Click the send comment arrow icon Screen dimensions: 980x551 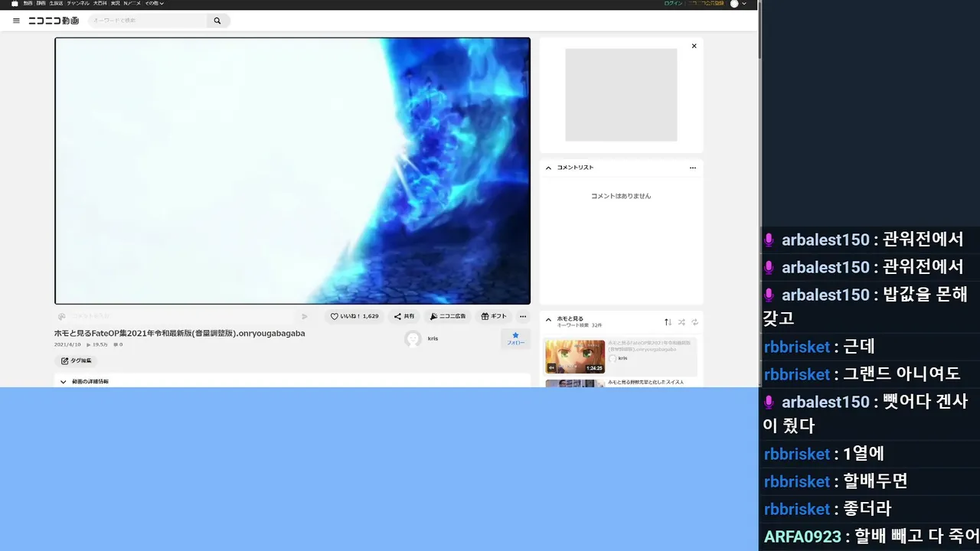[305, 316]
